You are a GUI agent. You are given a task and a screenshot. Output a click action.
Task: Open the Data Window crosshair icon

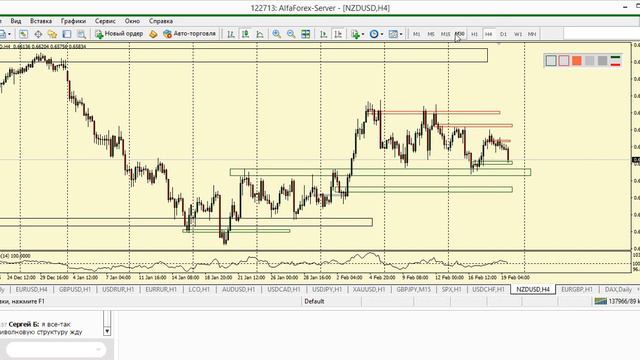pos(38,34)
